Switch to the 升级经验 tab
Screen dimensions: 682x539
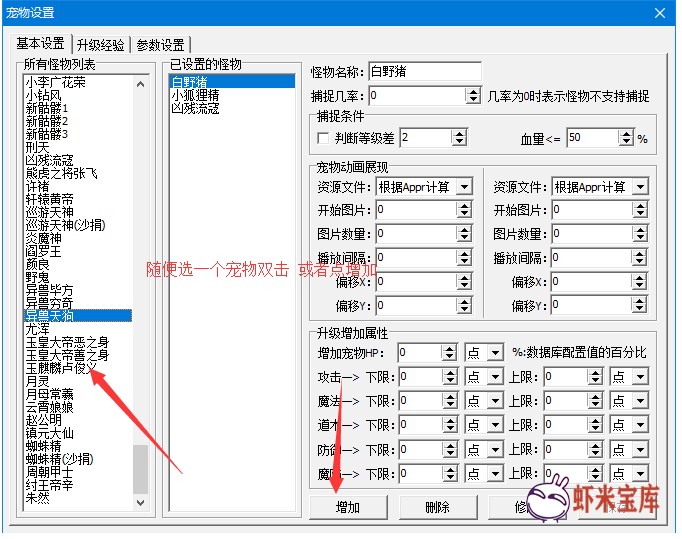[x=101, y=44]
